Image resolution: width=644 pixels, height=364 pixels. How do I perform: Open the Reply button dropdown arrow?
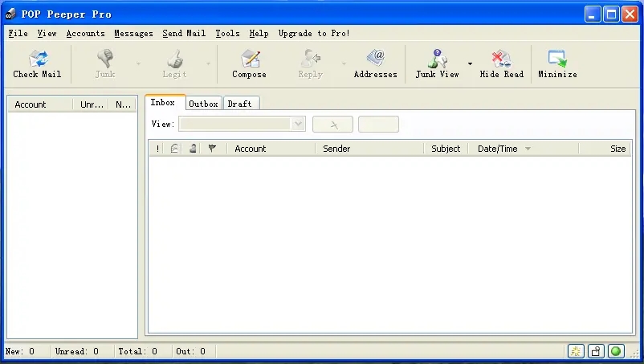pyautogui.click(x=344, y=63)
